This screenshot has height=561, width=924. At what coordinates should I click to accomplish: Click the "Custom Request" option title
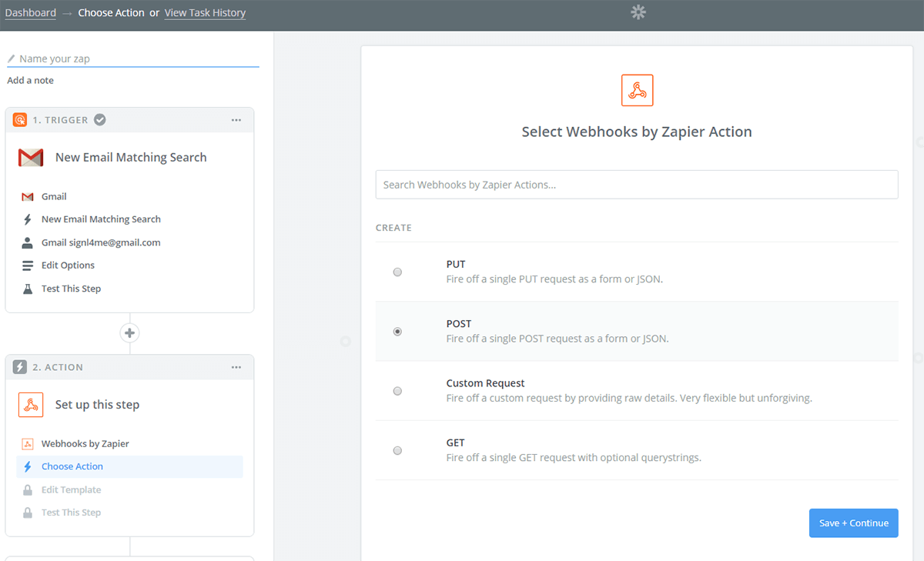point(486,383)
